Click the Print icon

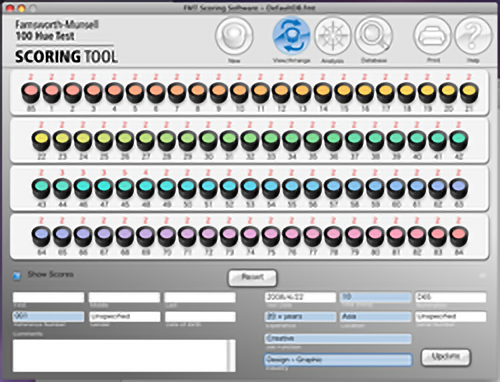[432, 35]
